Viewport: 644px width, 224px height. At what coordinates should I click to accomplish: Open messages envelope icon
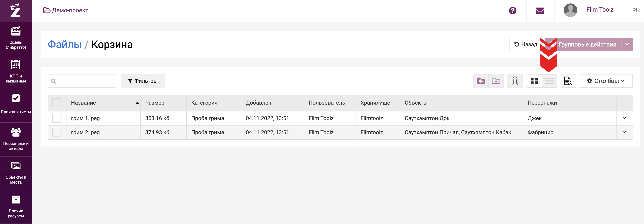(x=540, y=10)
